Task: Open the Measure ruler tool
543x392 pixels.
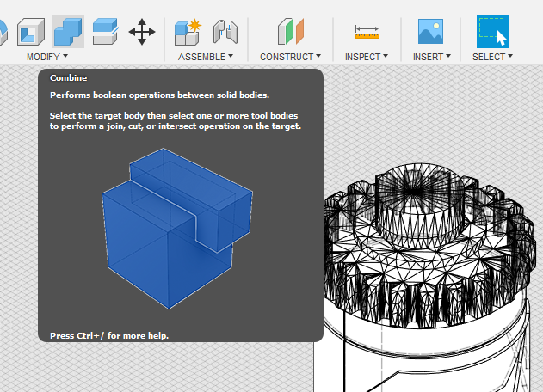Action: point(367,32)
